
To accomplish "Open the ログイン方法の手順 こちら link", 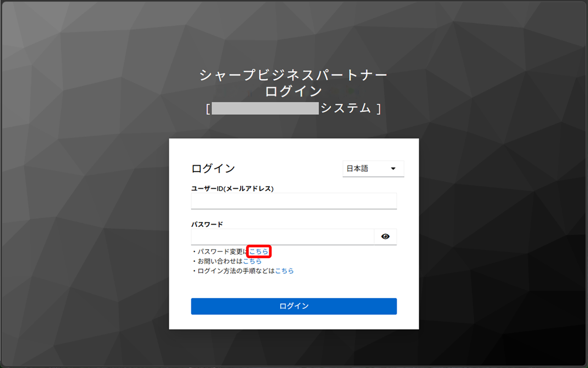I will point(284,271).
